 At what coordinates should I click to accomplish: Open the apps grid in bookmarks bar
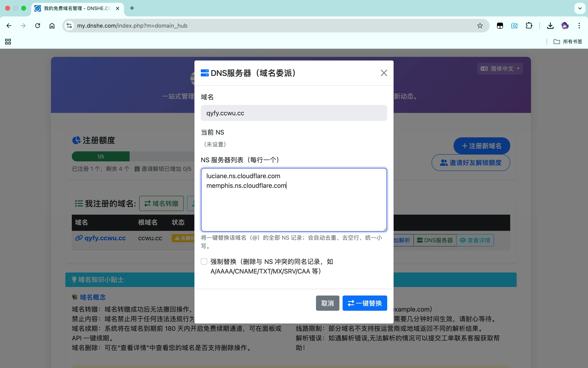point(8,42)
